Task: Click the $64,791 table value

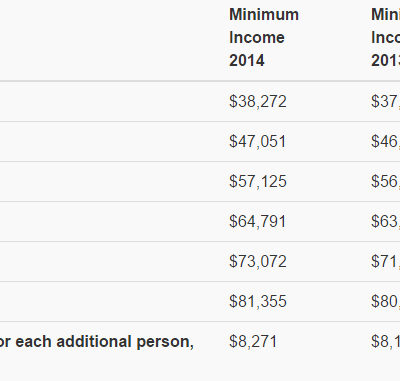Action: 257,221
